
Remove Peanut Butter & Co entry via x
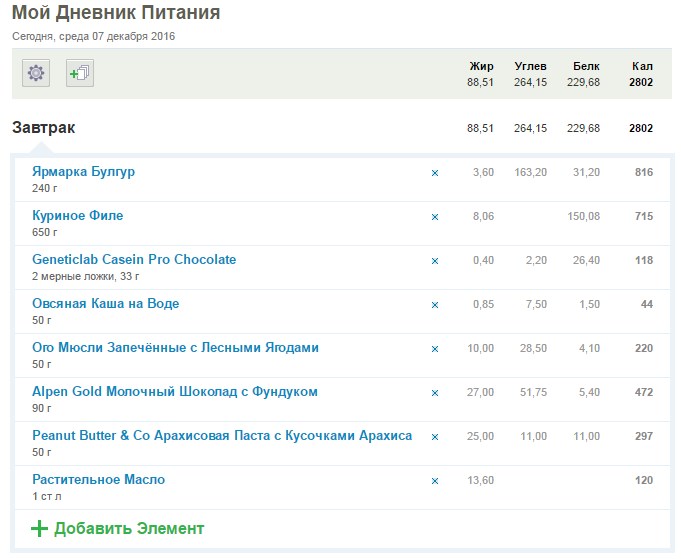tap(434, 437)
